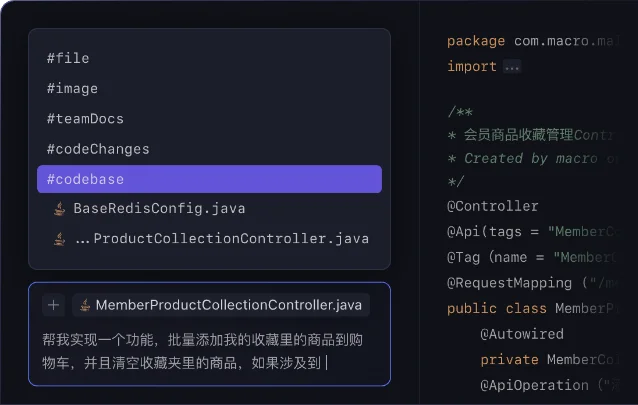638x405 pixels.
Task: Click the MemberProductCollectionController.java attachment chip
Action: [x=221, y=305]
